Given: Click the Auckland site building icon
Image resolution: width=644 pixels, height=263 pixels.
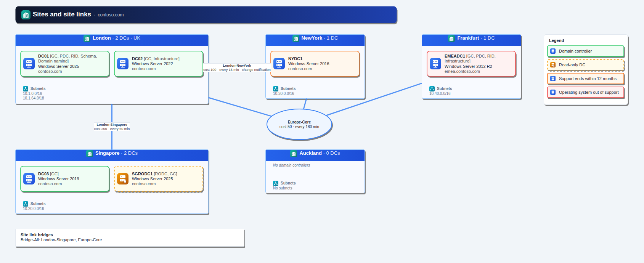Looking at the screenshot, I should click(294, 154).
